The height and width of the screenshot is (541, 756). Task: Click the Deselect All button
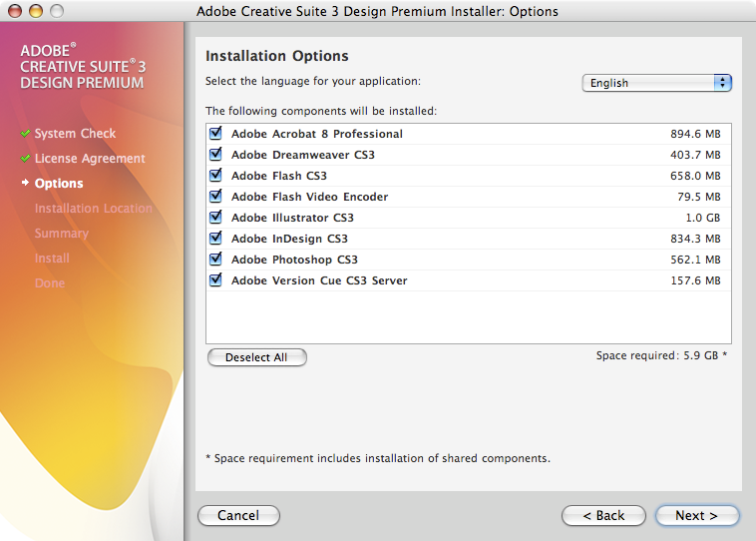[257, 357]
